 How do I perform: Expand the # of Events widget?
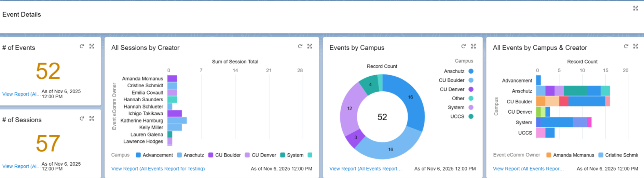92,46
